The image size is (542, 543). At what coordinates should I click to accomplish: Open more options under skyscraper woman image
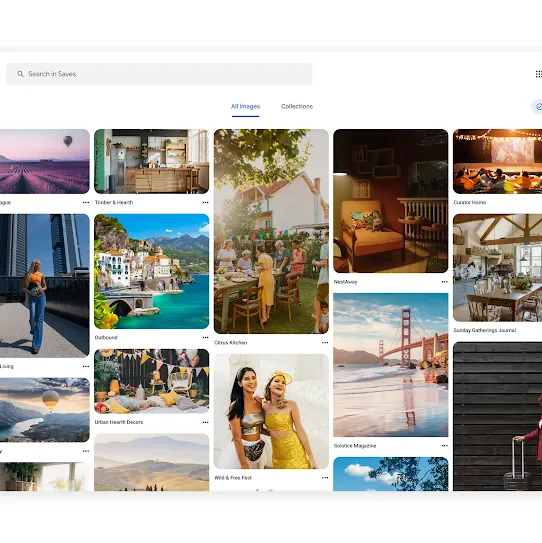(86, 366)
